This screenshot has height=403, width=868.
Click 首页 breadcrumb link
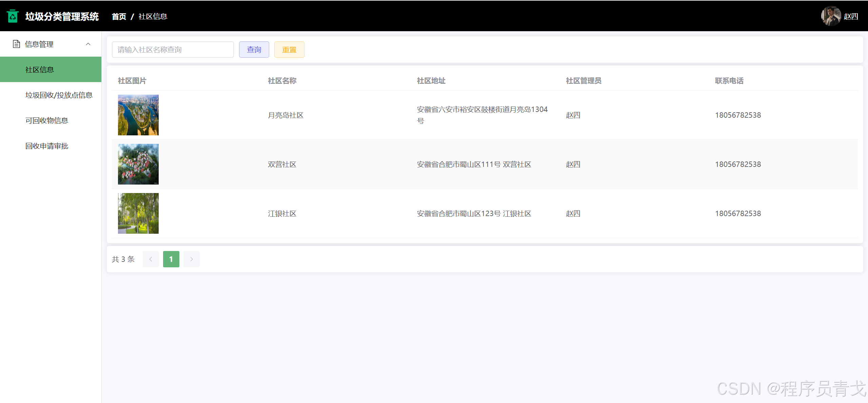(x=119, y=16)
